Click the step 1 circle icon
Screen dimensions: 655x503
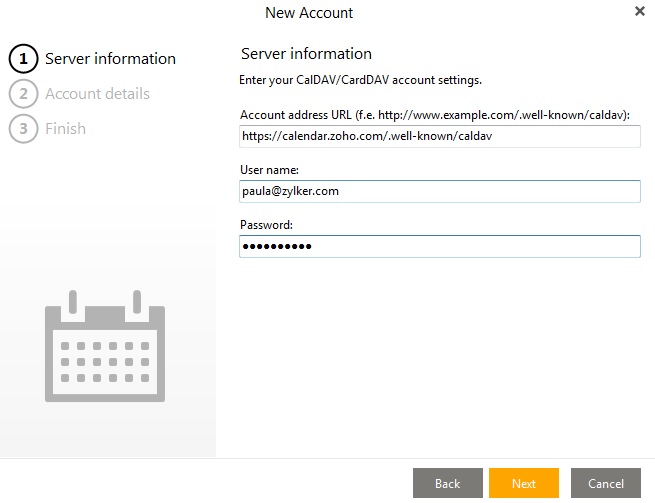(23, 59)
